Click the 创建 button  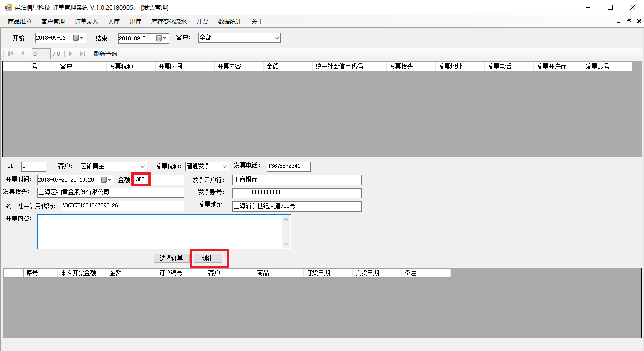(207, 258)
